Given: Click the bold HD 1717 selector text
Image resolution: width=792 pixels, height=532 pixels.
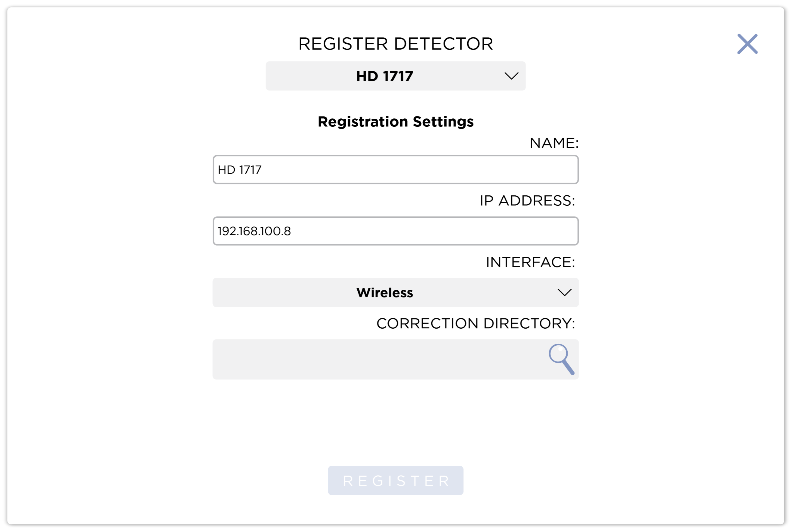Looking at the screenshot, I should click(384, 76).
